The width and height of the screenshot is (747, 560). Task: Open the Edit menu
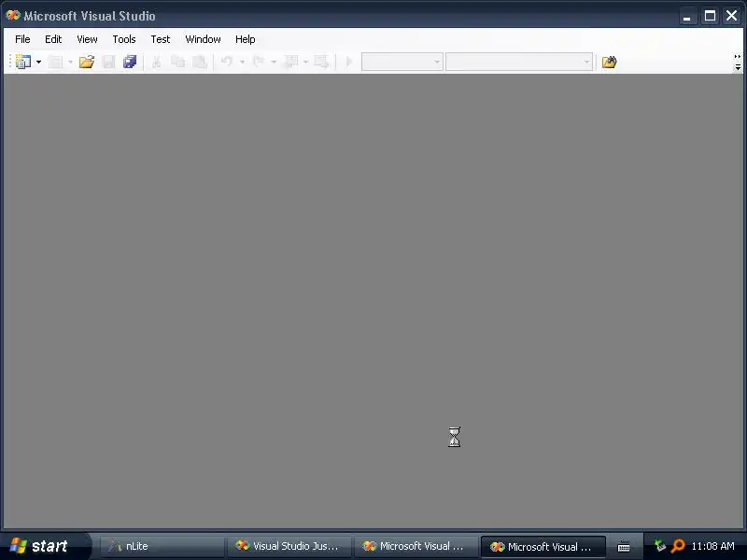[x=53, y=39]
